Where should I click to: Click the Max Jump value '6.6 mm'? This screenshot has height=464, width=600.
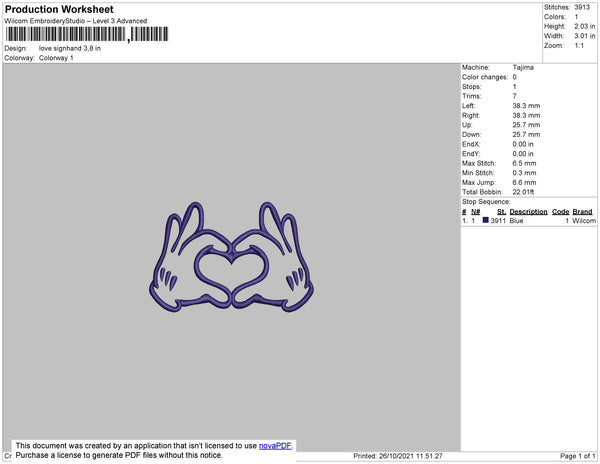(524, 182)
